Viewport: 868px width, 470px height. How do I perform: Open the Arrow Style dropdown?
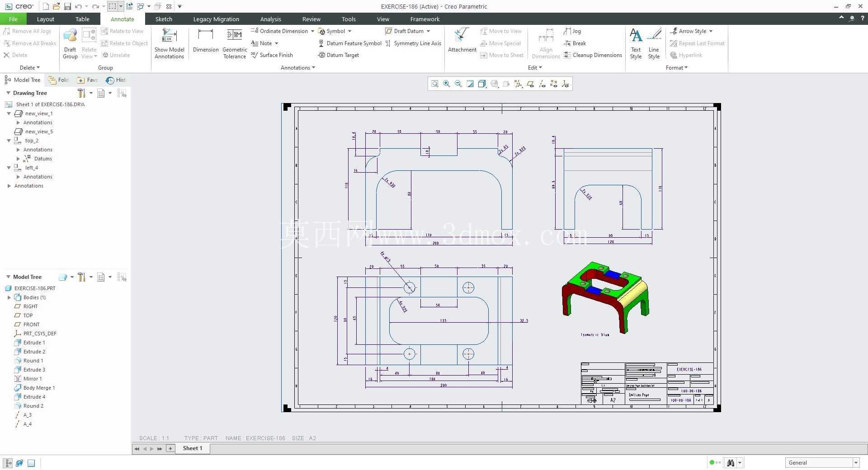point(711,31)
